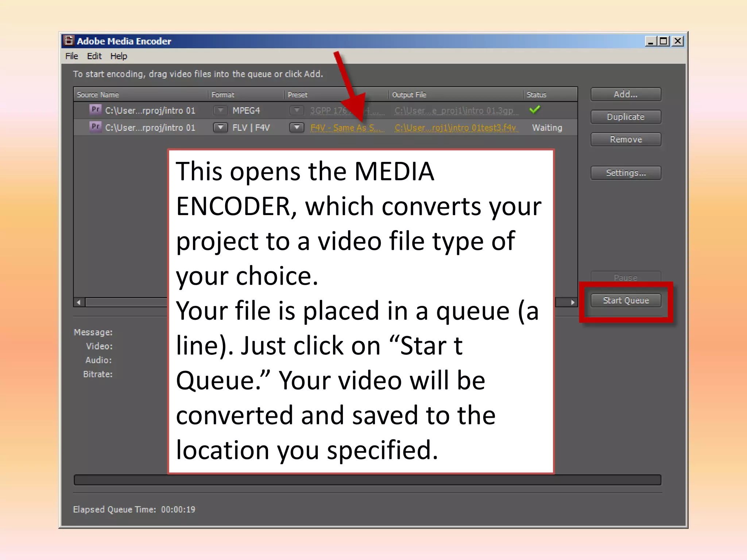Open the File menu
This screenshot has width=747, height=560.
(x=71, y=56)
